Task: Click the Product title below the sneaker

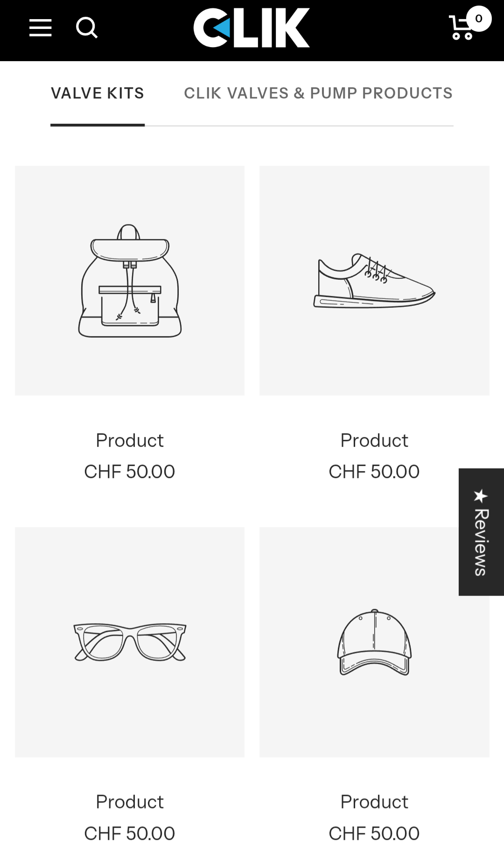Action: tap(374, 440)
